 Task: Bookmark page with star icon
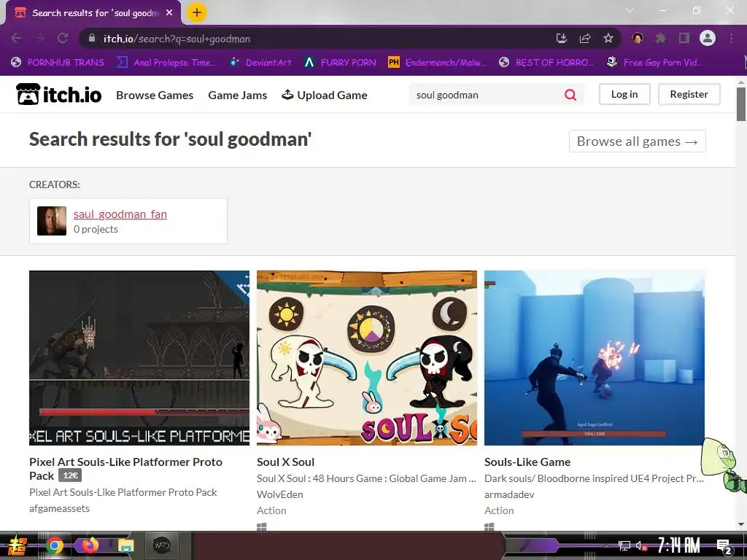coord(608,38)
